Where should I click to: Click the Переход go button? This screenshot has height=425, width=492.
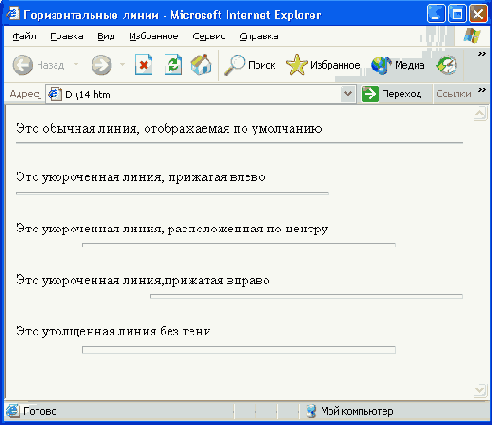(391, 94)
